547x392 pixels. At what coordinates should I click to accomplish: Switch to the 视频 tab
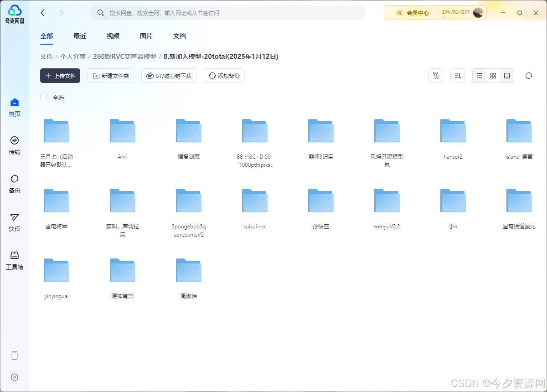click(113, 36)
